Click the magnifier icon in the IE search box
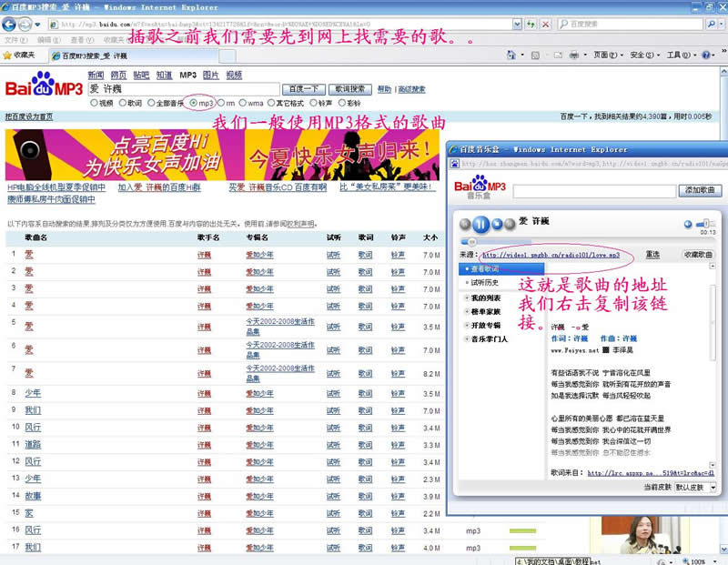Screen dimensions: 728x565 click(x=712, y=24)
